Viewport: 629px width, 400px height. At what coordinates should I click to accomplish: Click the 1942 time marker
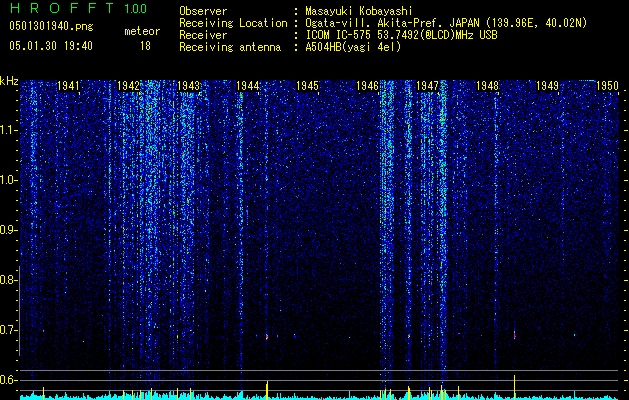point(128,85)
